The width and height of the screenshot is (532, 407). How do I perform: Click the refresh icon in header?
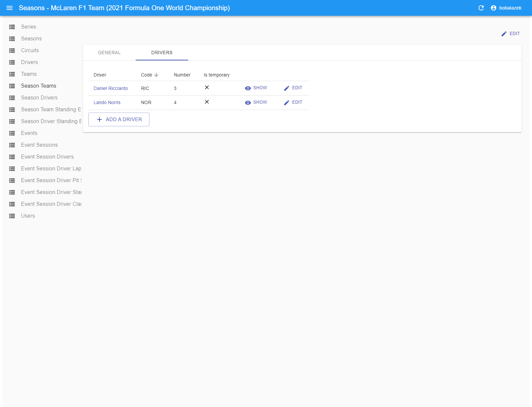click(481, 8)
